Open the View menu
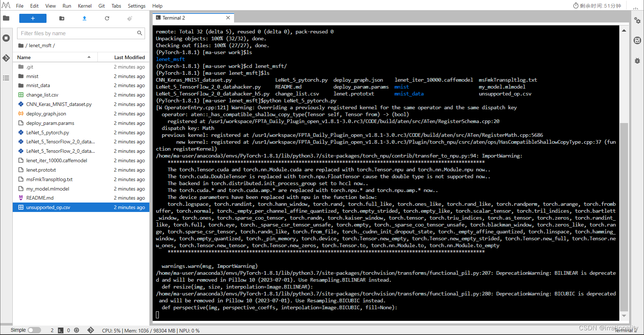Image resolution: width=644 pixels, height=335 pixels. click(x=51, y=6)
